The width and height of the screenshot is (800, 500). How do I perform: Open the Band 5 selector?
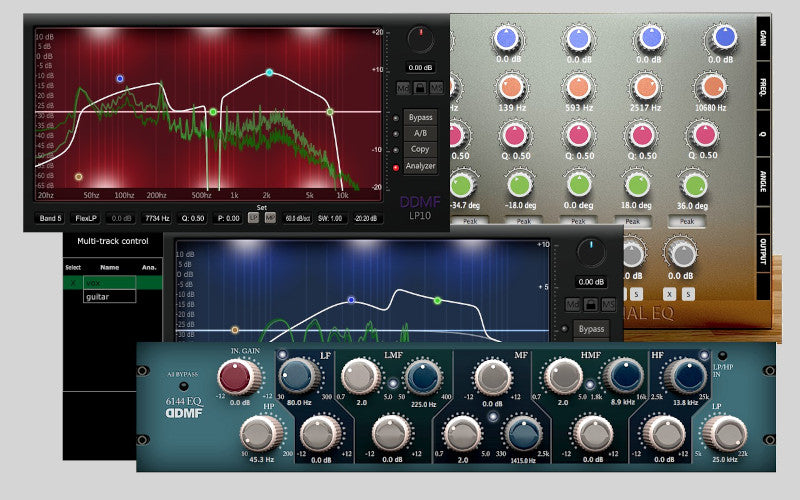click(x=50, y=217)
